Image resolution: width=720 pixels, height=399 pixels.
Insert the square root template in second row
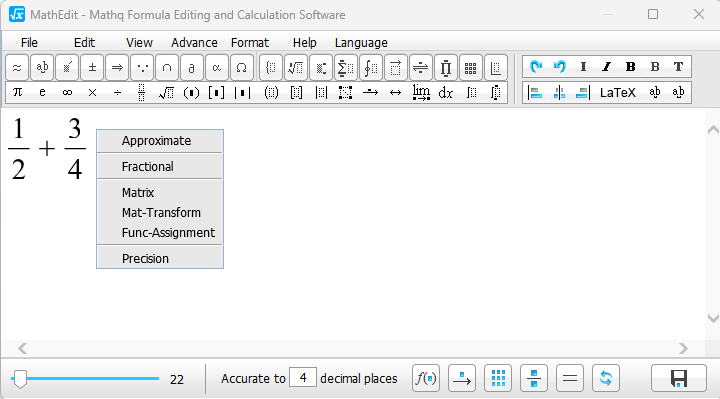(x=166, y=92)
